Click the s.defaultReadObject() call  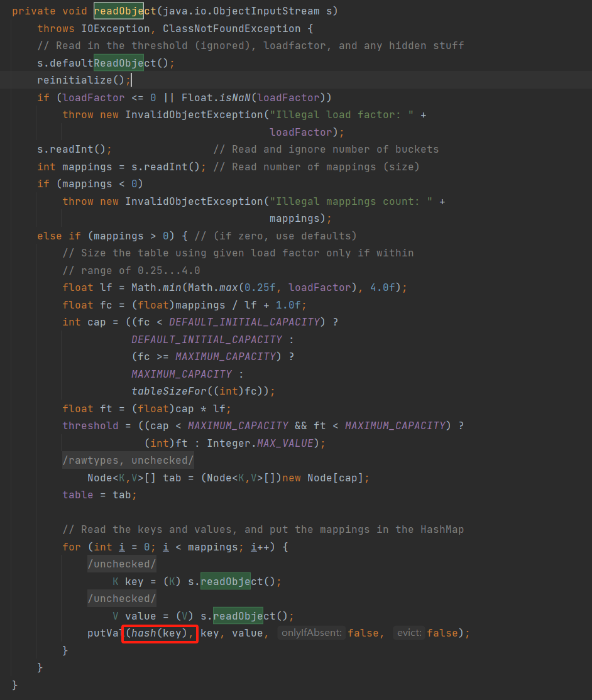tap(103, 63)
